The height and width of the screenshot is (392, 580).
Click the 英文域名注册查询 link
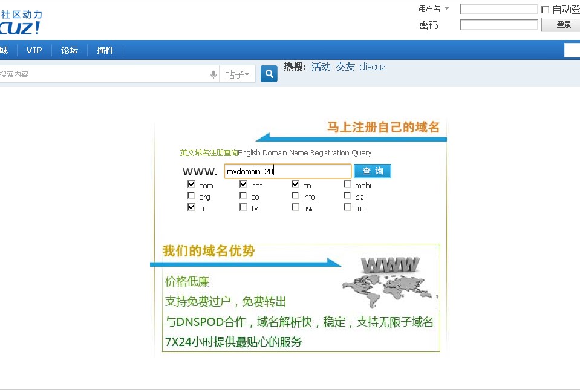point(209,152)
